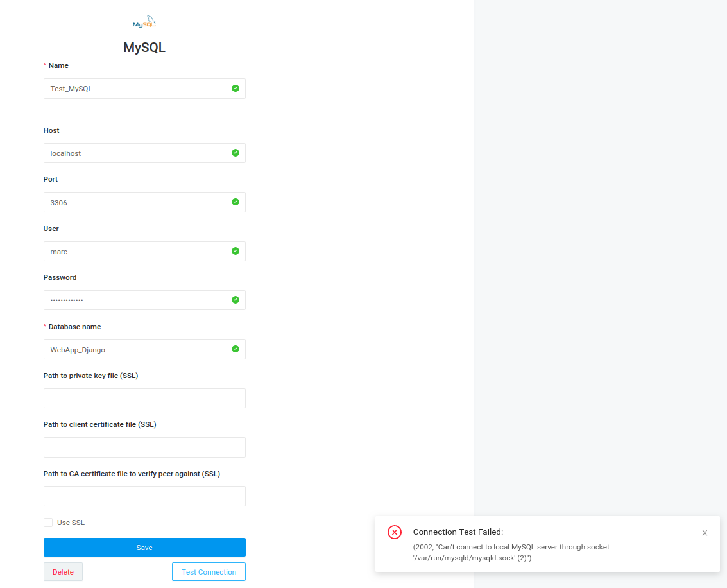Click the Port field label
The image size is (727, 588).
[x=51, y=179]
